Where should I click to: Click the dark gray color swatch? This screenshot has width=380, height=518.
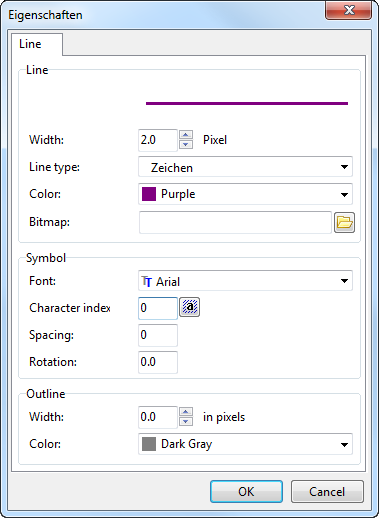tap(149, 444)
